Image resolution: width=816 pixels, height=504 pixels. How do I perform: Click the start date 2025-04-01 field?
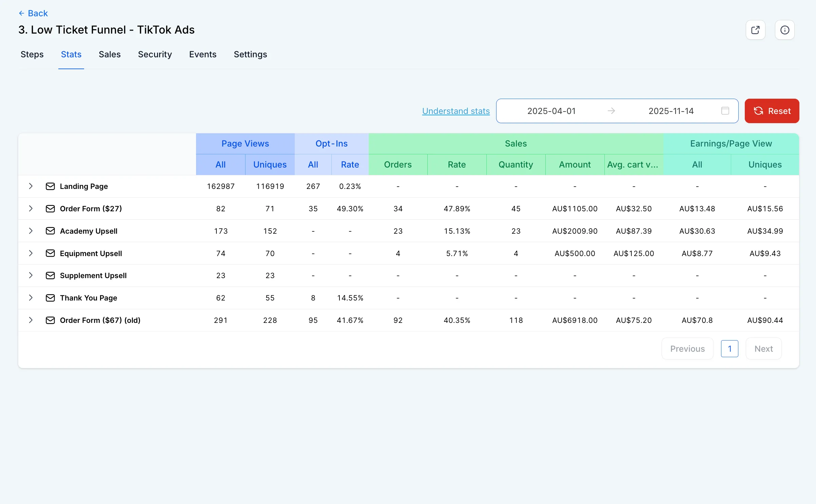pyautogui.click(x=551, y=111)
